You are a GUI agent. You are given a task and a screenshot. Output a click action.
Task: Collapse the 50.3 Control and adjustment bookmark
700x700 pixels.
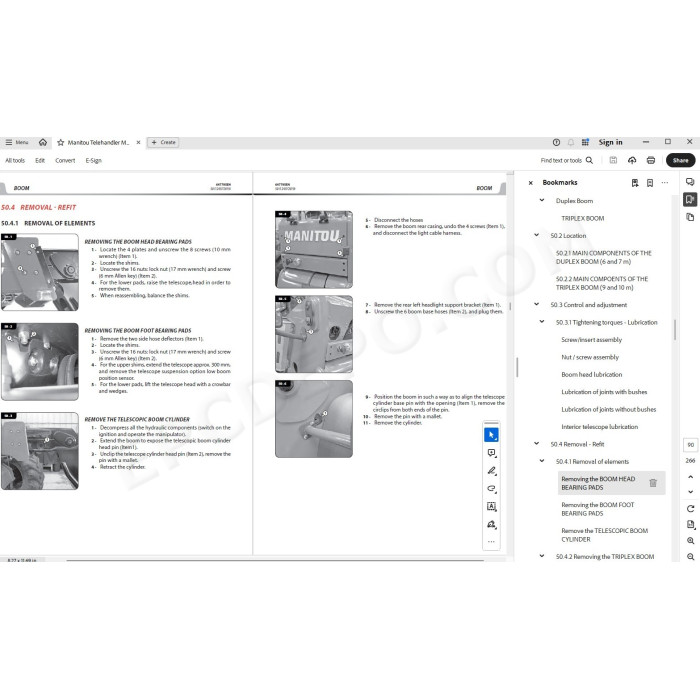(537, 304)
